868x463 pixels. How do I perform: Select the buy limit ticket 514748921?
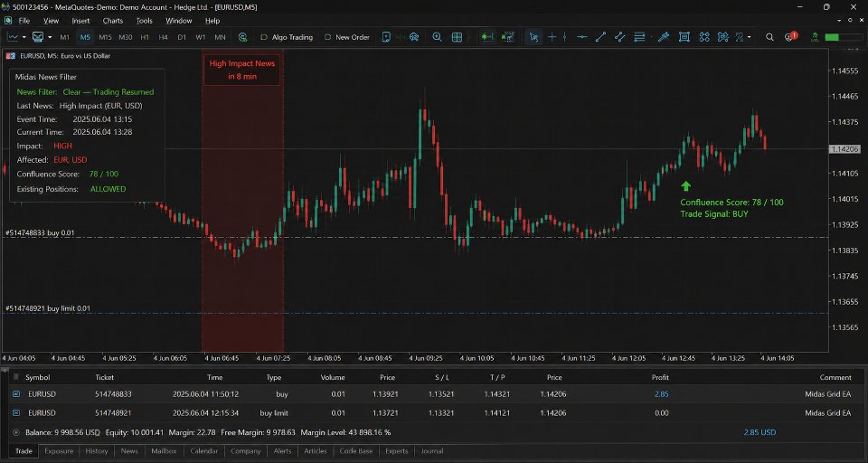tap(434, 412)
